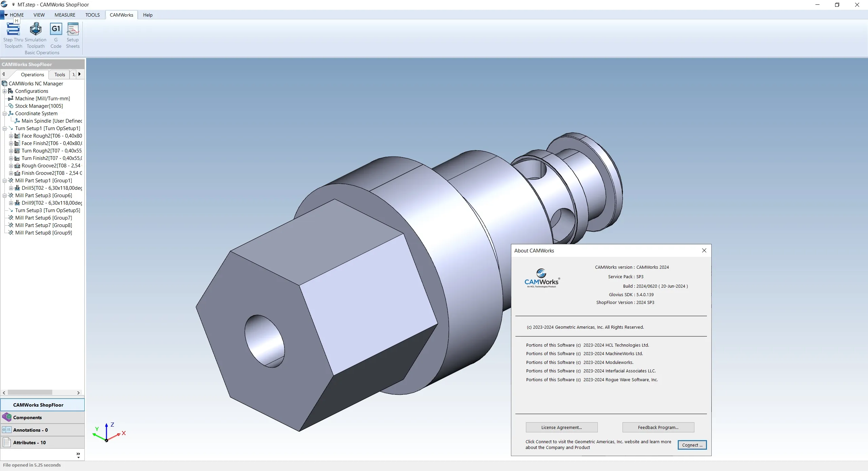868x471 pixels.
Task: Open the Help ribbon tab
Action: [147, 15]
